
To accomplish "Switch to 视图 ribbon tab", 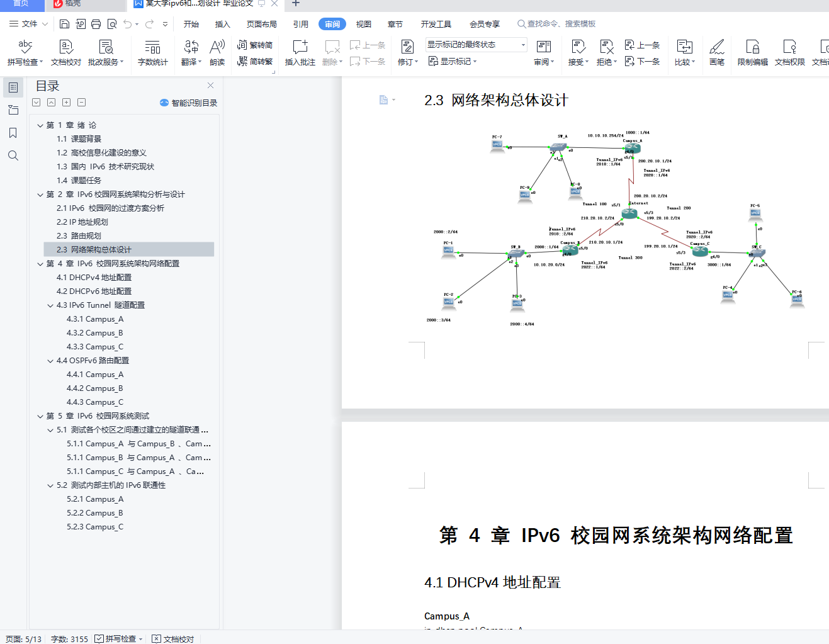I will click(364, 24).
